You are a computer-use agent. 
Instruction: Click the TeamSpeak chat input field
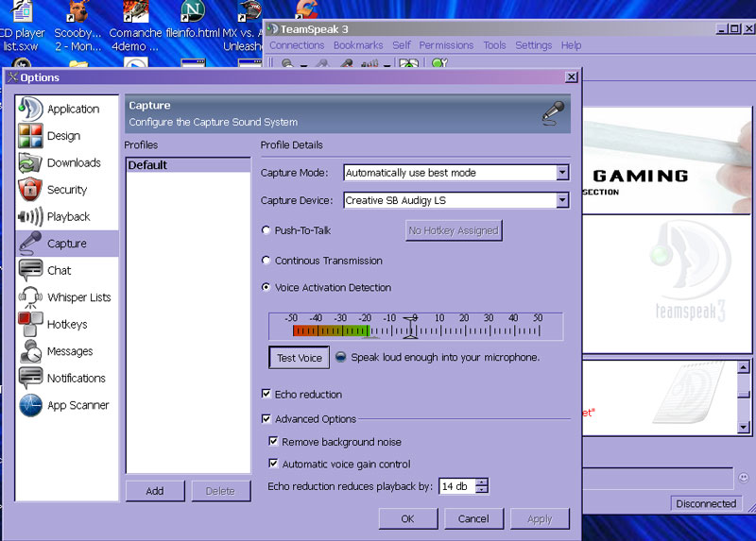[658, 478]
